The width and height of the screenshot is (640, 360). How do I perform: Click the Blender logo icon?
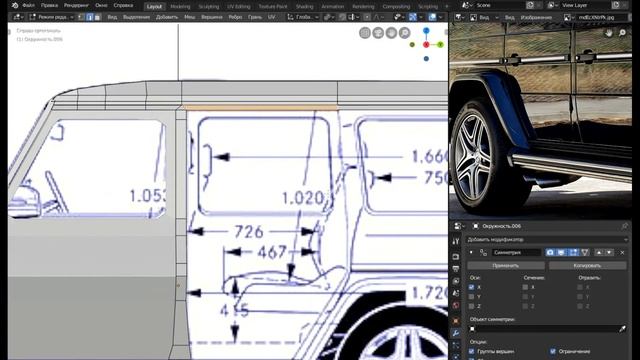pyautogui.click(x=15, y=6)
